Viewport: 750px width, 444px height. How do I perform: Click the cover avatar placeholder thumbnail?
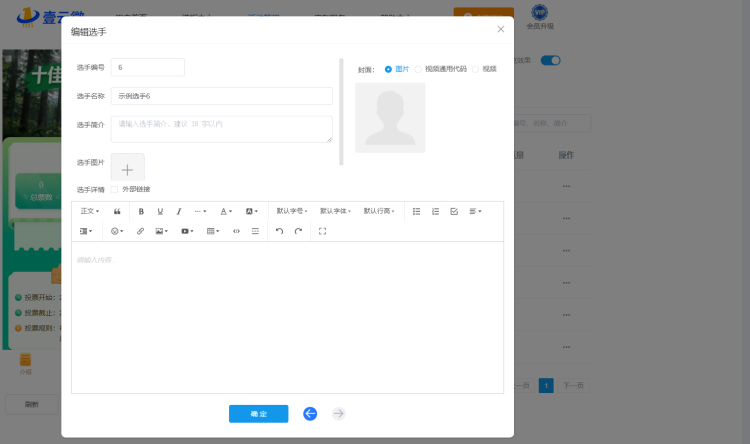tap(390, 118)
